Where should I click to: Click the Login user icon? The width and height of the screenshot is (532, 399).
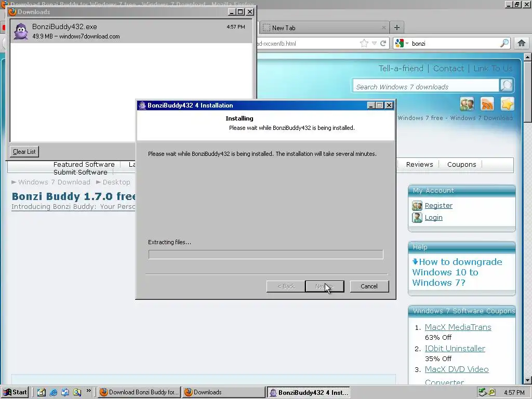(417, 218)
